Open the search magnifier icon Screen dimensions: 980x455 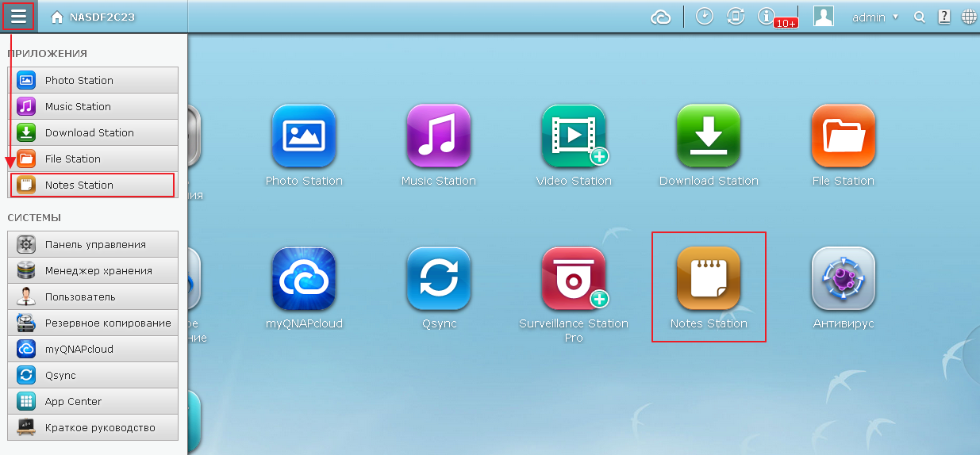point(920,17)
